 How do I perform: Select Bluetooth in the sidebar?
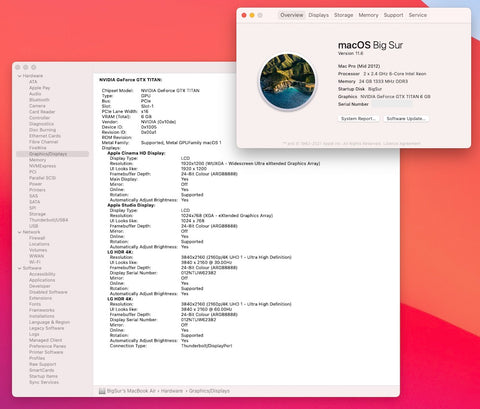pos(39,100)
